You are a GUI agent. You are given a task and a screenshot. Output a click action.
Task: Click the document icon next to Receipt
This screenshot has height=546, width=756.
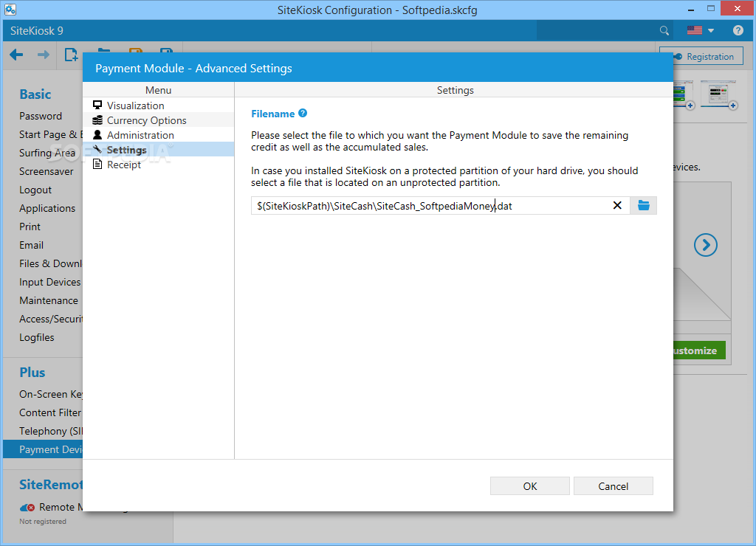pyautogui.click(x=97, y=164)
